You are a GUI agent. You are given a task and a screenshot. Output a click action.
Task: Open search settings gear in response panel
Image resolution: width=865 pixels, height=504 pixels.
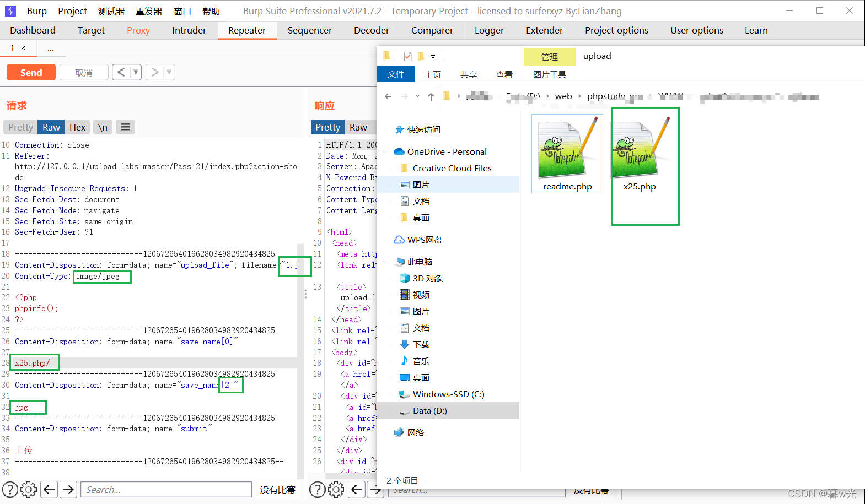pyautogui.click(x=336, y=489)
